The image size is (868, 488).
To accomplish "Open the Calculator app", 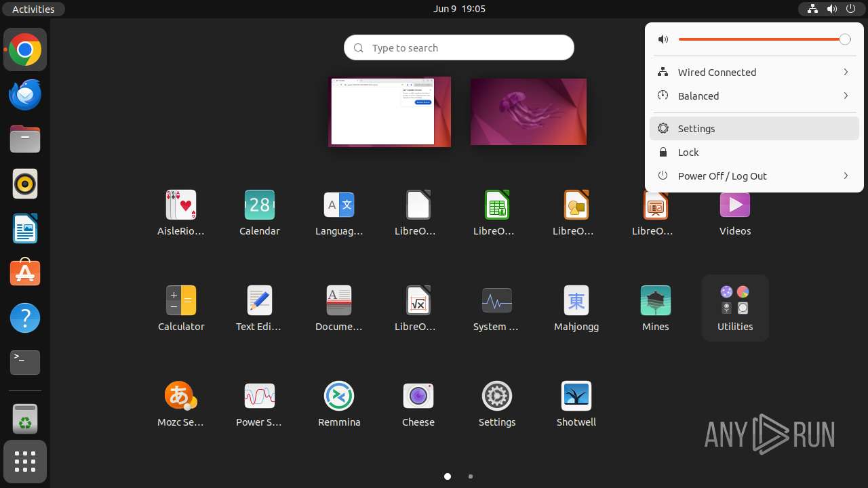I will coord(181,308).
